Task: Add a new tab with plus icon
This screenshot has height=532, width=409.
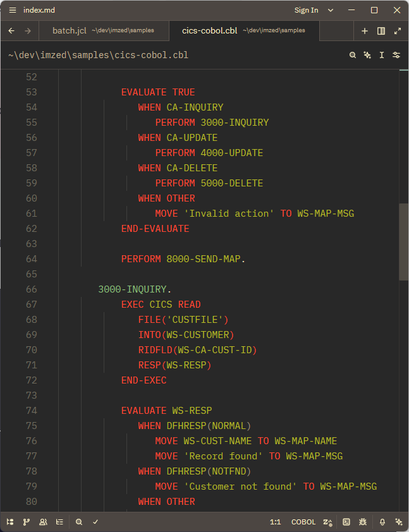Action: (365, 31)
